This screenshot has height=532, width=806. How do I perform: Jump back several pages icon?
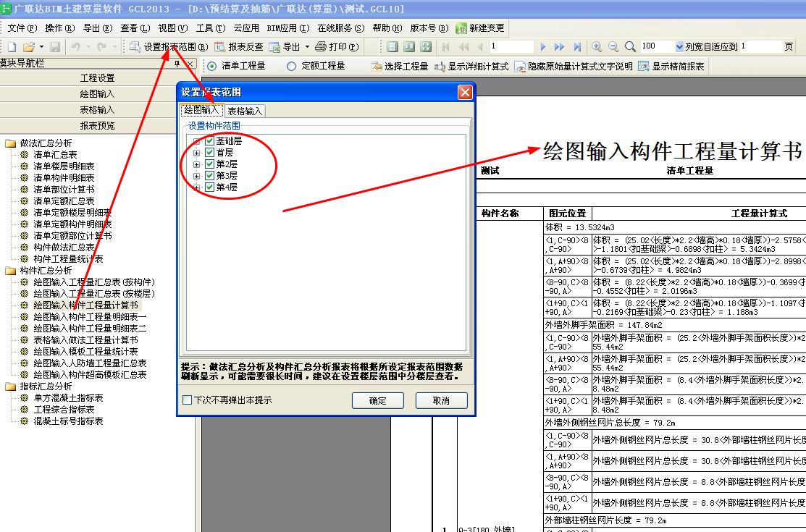pos(463,47)
